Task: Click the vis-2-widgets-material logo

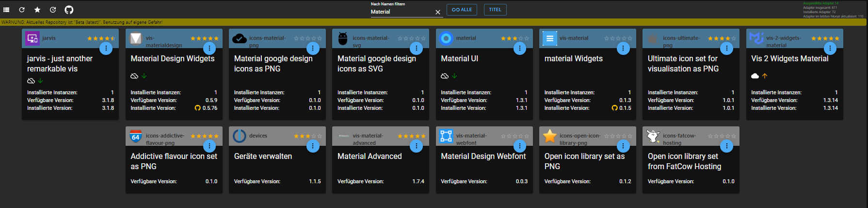Action: coord(756,38)
